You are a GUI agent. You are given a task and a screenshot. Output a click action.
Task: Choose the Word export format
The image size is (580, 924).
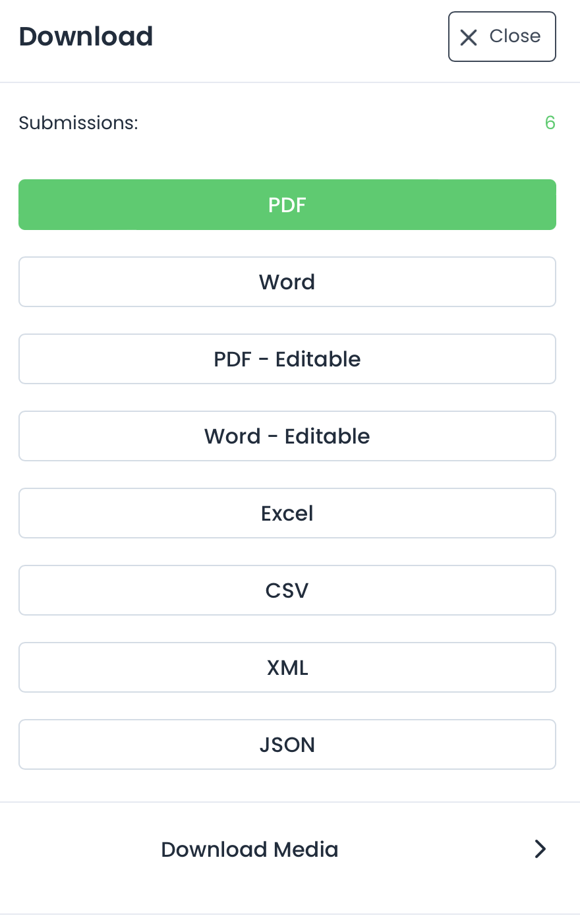click(x=287, y=282)
